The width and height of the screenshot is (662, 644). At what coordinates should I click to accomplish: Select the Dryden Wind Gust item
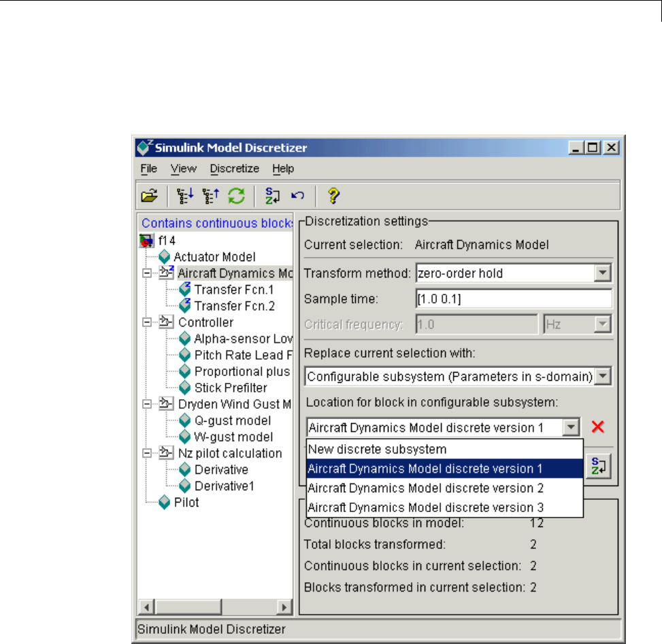[x=235, y=404]
